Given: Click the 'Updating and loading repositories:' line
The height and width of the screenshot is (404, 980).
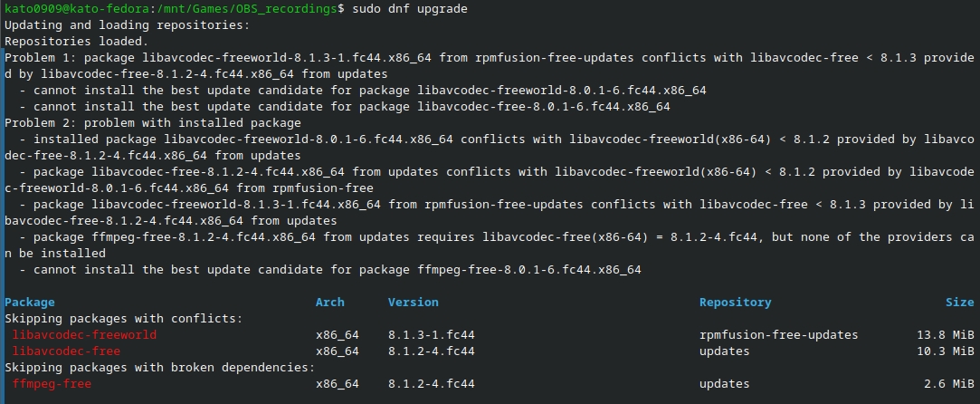Looking at the screenshot, I should (128, 25).
